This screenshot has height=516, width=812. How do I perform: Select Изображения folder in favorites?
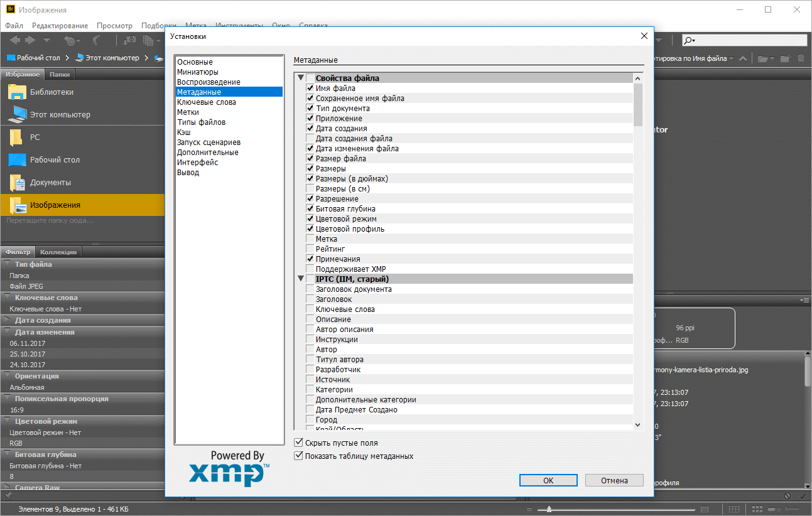coord(82,205)
